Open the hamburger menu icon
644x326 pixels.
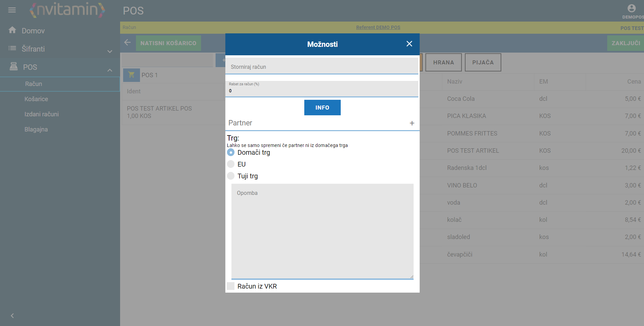coord(12,10)
